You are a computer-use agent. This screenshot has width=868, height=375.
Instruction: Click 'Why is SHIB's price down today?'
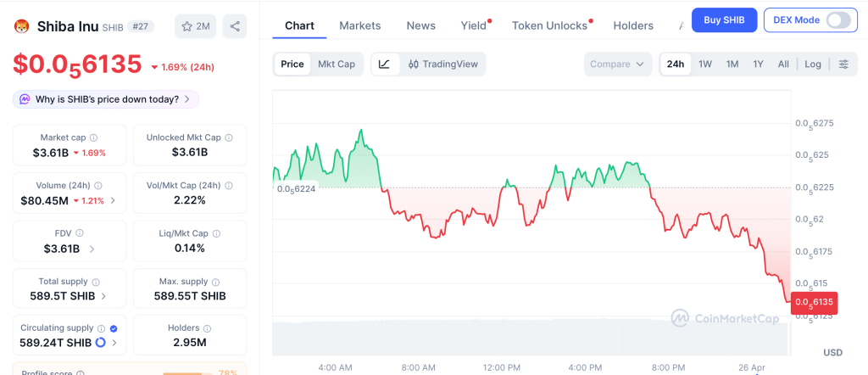pos(106,99)
